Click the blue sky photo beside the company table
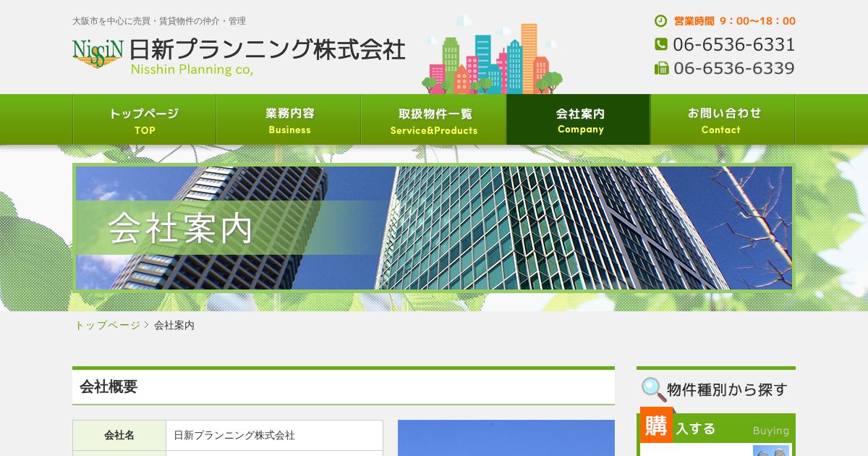 506,438
